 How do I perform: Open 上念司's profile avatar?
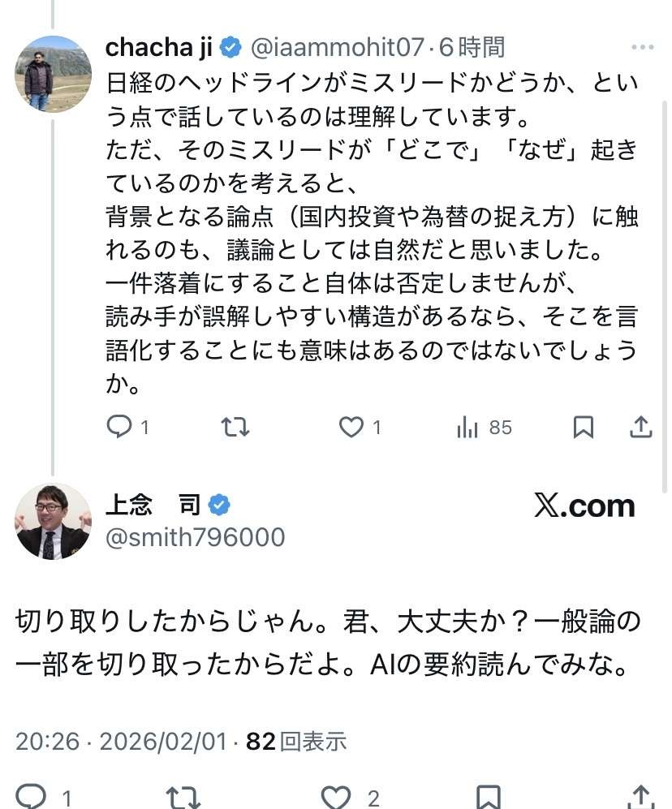[52, 520]
